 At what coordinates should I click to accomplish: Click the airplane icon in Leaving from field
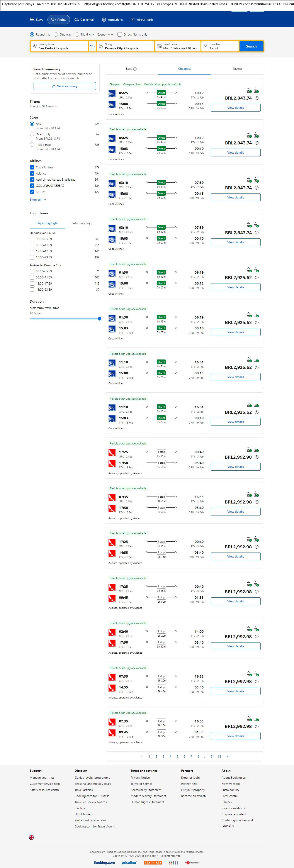35,46
